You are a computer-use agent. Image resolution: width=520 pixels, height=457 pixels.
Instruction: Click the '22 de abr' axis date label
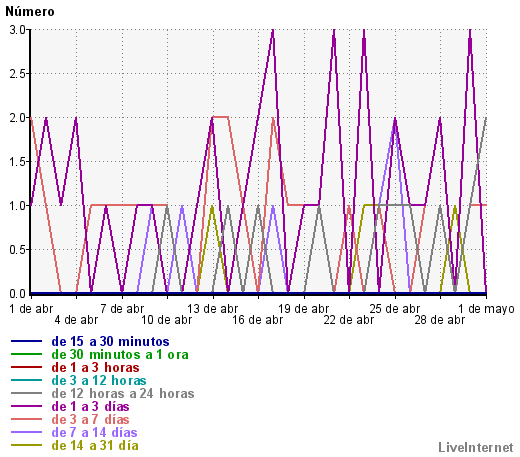point(349,320)
